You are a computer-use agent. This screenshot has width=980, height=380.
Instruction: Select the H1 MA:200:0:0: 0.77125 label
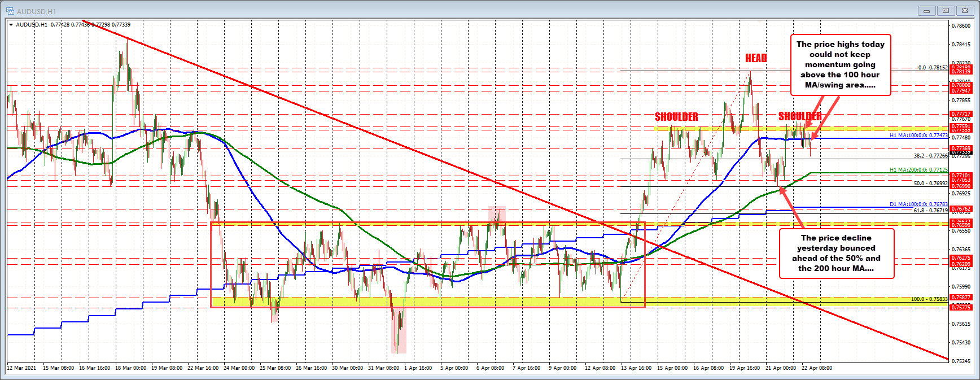pos(918,170)
